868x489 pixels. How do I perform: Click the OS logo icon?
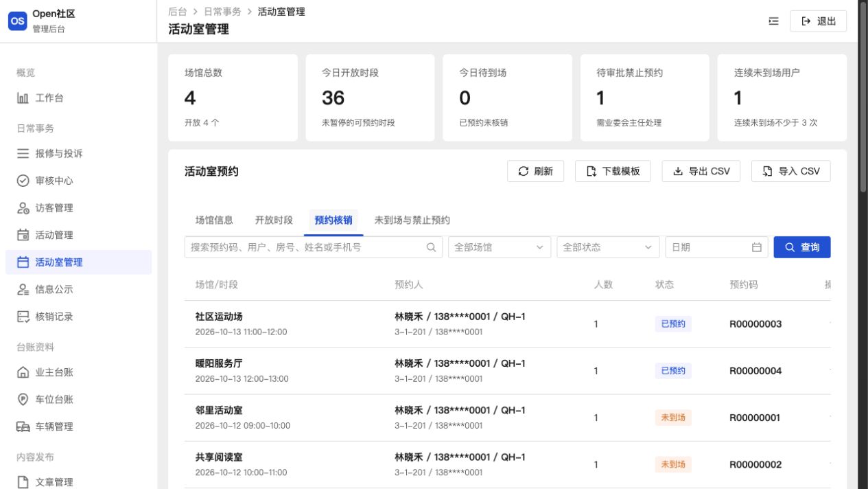[18, 21]
